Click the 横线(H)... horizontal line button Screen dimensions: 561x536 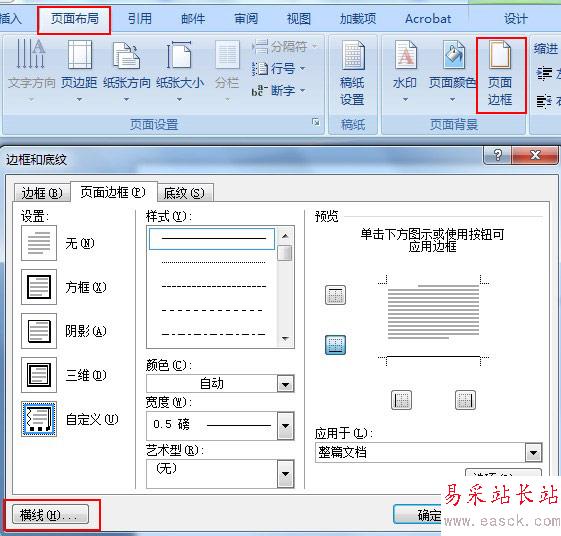point(50,515)
